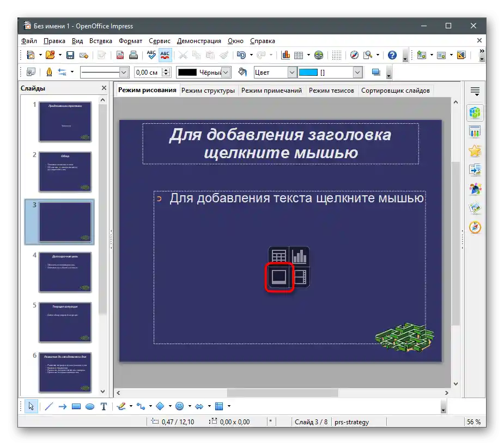Open the Gallery deck in the sidebar

[x=475, y=208]
